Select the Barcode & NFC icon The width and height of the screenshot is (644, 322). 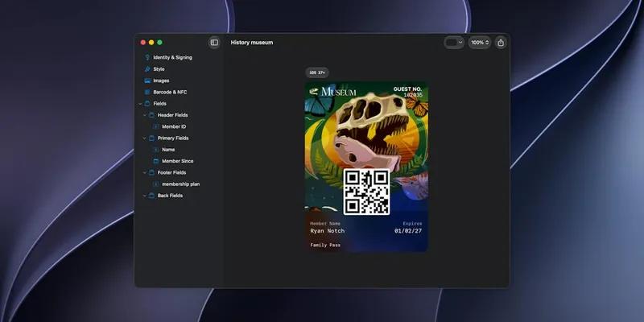(147, 92)
